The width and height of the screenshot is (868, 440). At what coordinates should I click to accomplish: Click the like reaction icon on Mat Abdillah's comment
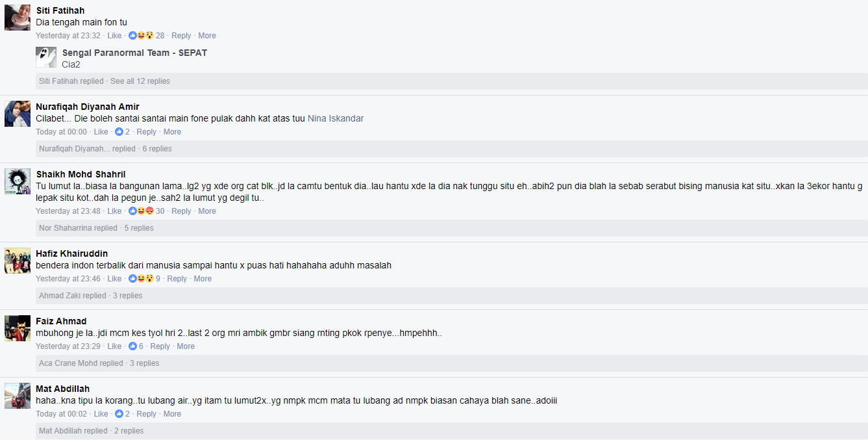coord(119,414)
